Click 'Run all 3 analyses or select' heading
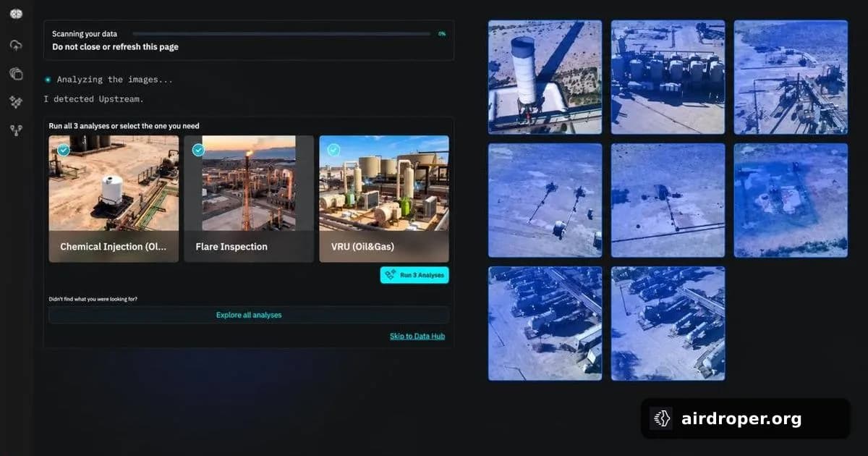The height and width of the screenshot is (456, 868). pyautogui.click(x=124, y=126)
